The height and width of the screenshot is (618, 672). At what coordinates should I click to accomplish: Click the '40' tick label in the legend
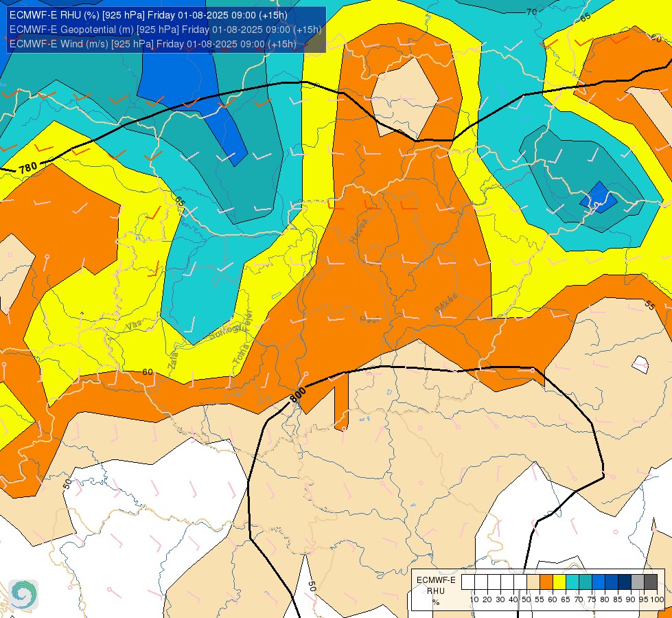pos(513,599)
